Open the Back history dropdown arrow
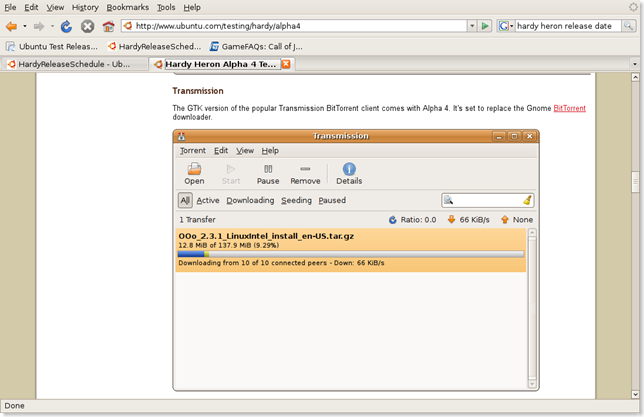The image size is (644, 417). point(25,26)
